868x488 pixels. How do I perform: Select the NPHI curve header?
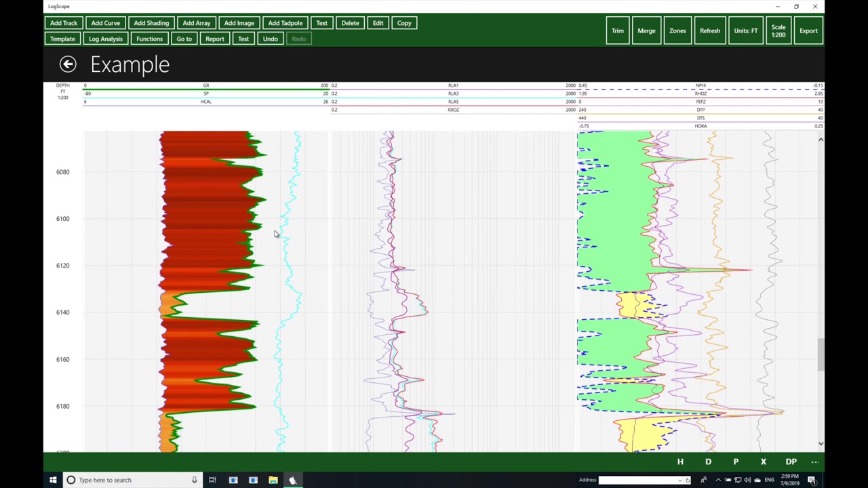(701, 85)
